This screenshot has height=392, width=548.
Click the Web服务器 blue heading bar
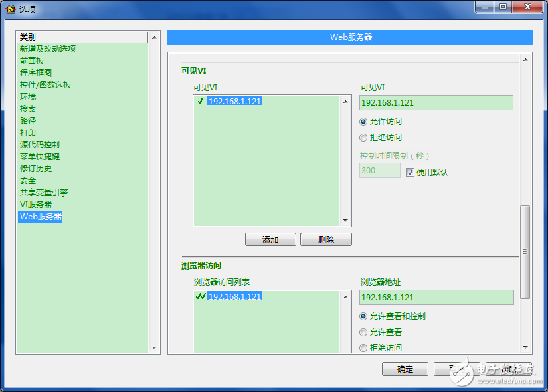click(350, 37)
